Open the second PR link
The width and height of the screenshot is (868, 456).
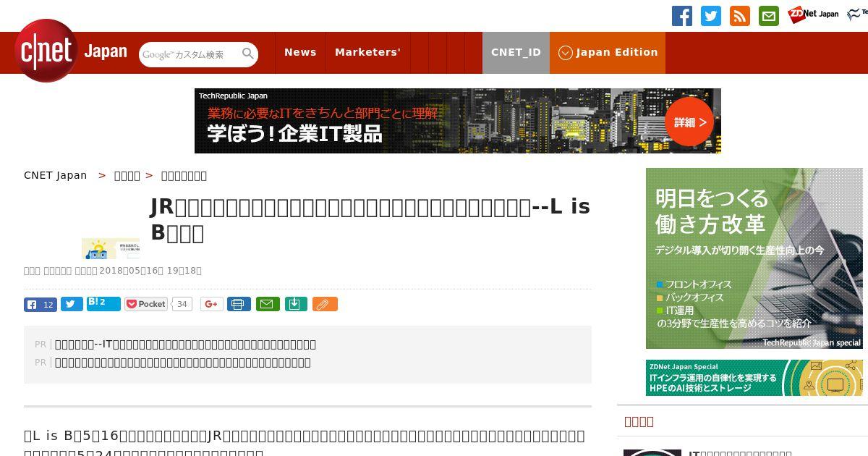point(183,362)
